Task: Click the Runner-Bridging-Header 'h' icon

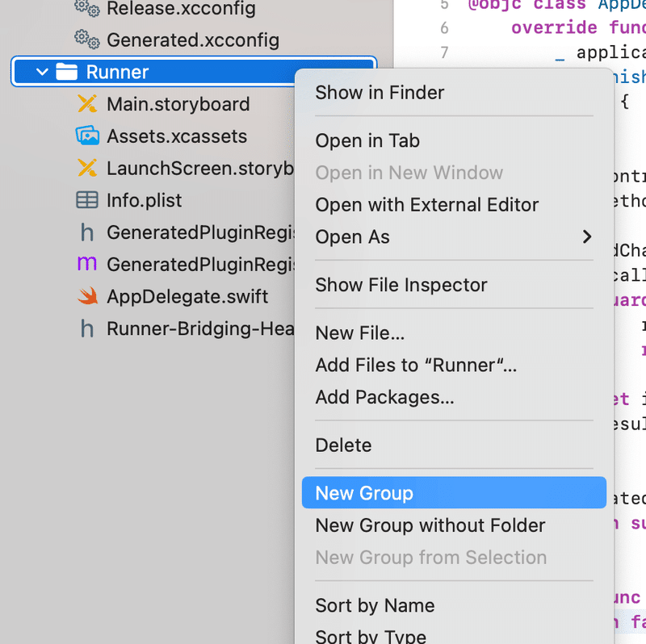Action: 87,328
